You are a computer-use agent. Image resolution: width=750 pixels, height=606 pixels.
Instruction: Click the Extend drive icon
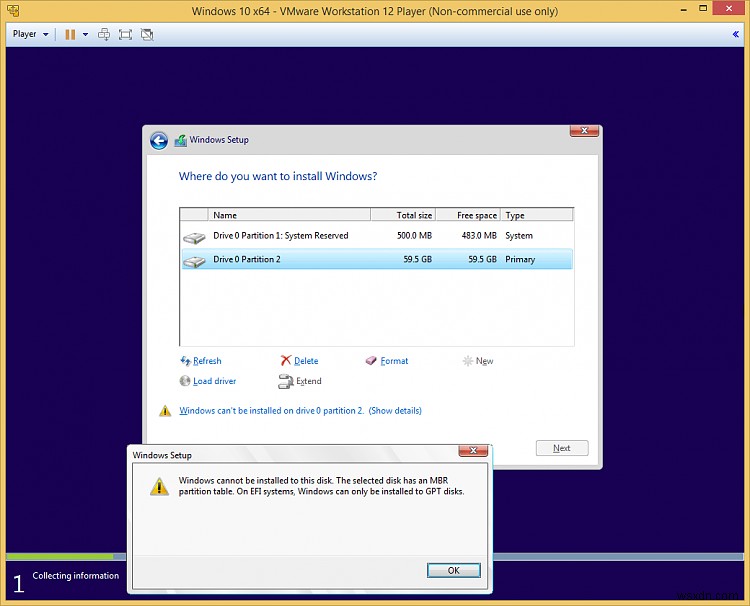[x=286, y=381]
